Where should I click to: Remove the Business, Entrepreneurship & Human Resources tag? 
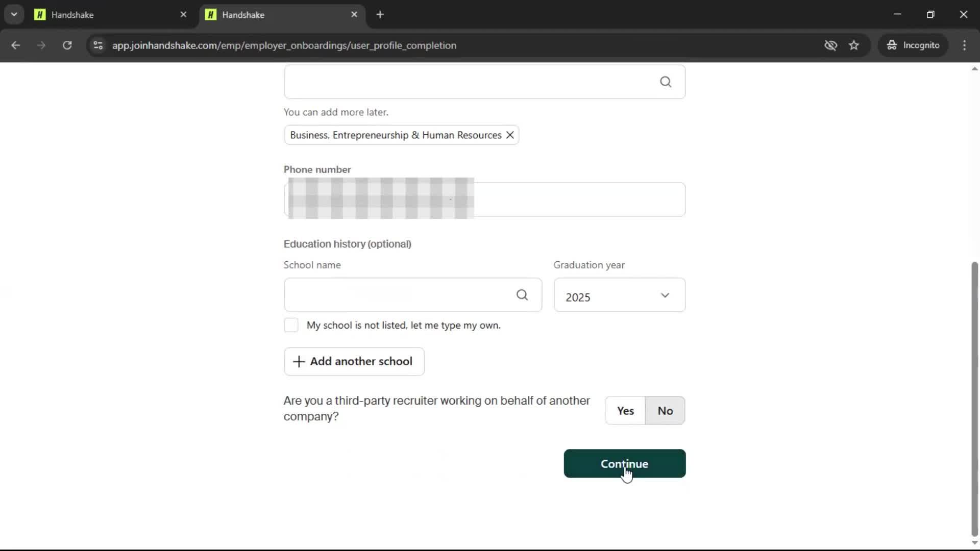pos(510,135)
